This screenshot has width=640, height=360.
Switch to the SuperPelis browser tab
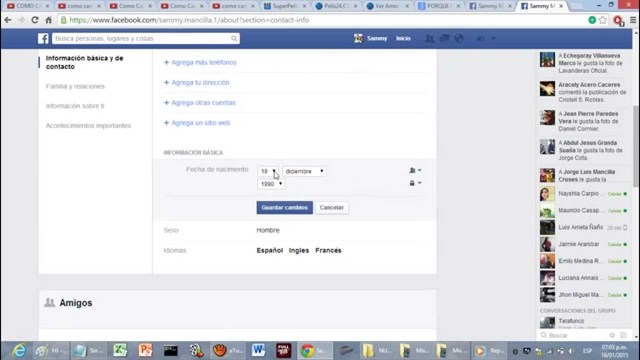point(286,6)
